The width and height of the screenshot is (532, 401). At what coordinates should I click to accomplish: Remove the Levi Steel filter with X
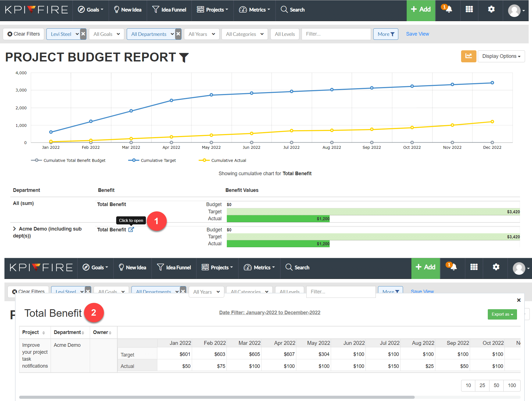point(83,34)
